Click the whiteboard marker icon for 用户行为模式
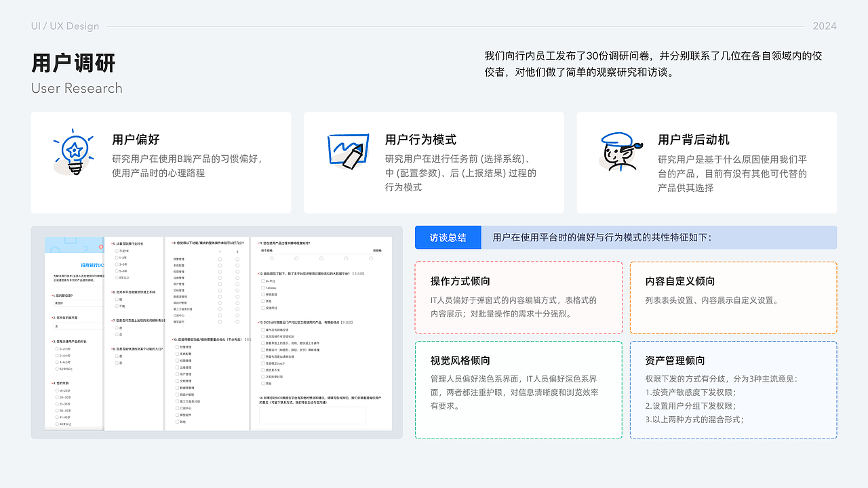868x488 pixels. click(347, 150)
